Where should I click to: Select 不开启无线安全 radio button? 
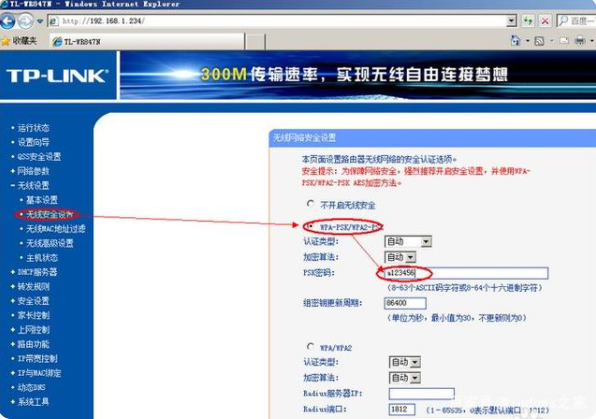tap(311, 204)
